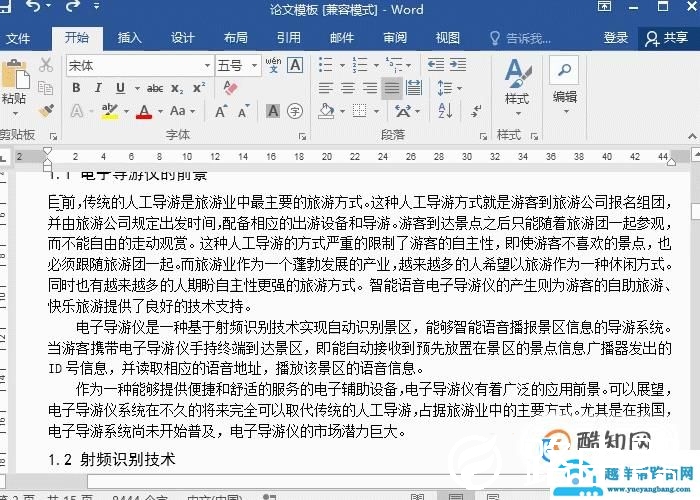700x500 pixels.
Task: Click the multilevel list icon
Action: pyautogui.click(x=394, y=65)
